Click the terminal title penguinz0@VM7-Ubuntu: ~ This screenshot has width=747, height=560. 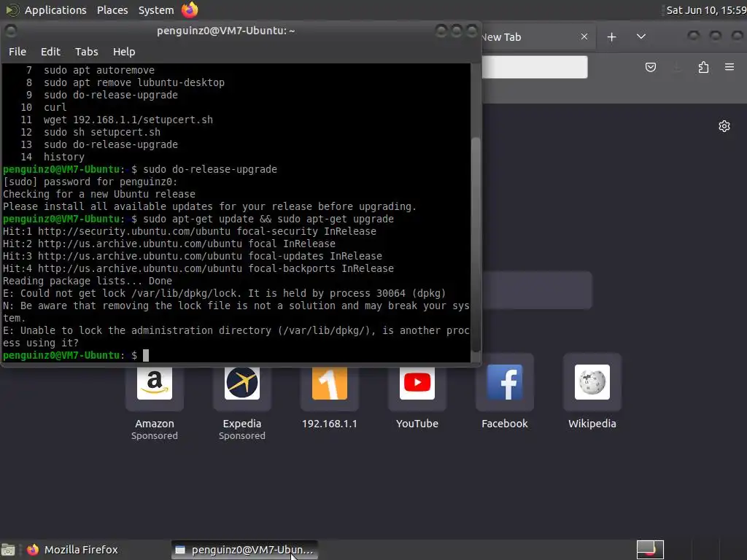point(226,31)
